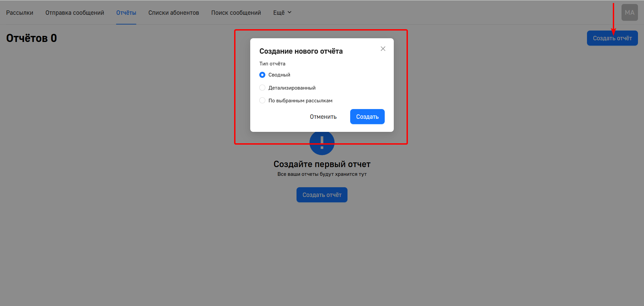Viewport: 644px width, 306px height.
Task: Click the MA user avatar icon
Action: coord(629,12)
